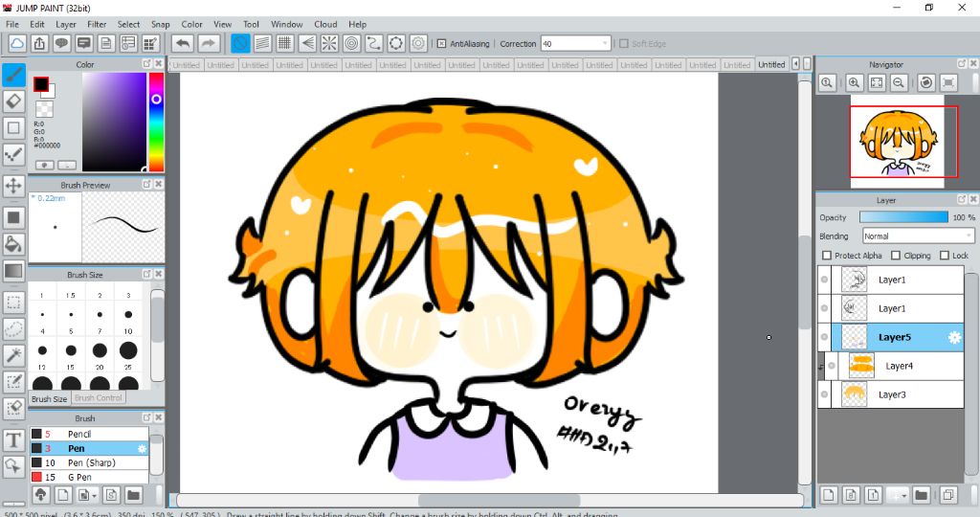Image resolution: width=980 pixels, height=517 pixels.
Task: Open the Blending mode dropdown
Action: [x=918, y=236]
